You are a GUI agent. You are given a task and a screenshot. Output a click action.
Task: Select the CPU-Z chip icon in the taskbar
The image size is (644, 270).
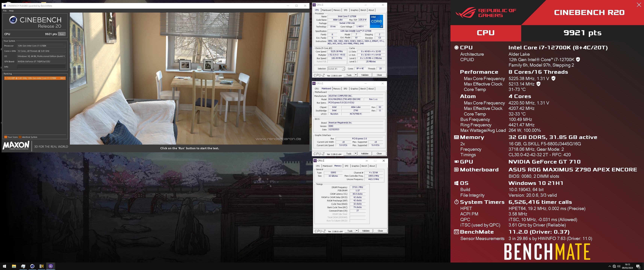(51, 266)
